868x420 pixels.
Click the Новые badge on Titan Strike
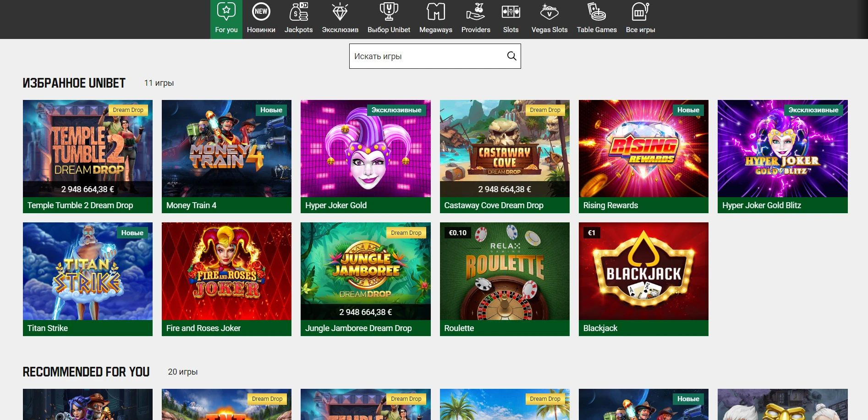click(132, 233)
